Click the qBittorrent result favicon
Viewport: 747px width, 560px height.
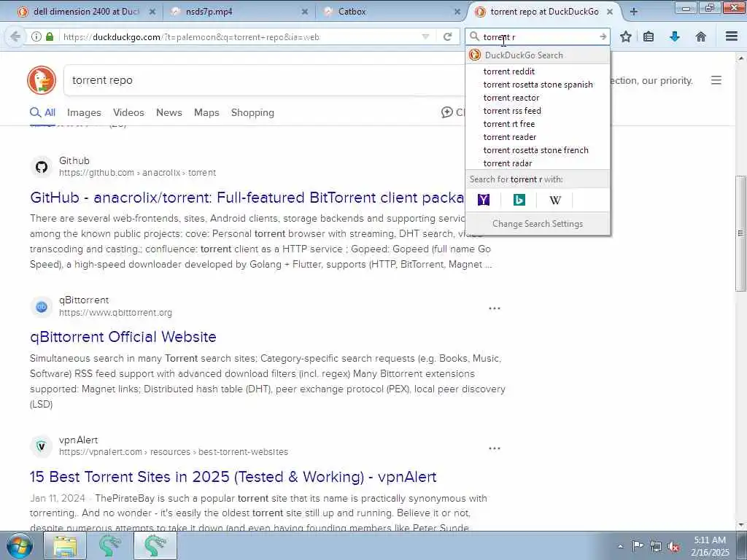42,307
